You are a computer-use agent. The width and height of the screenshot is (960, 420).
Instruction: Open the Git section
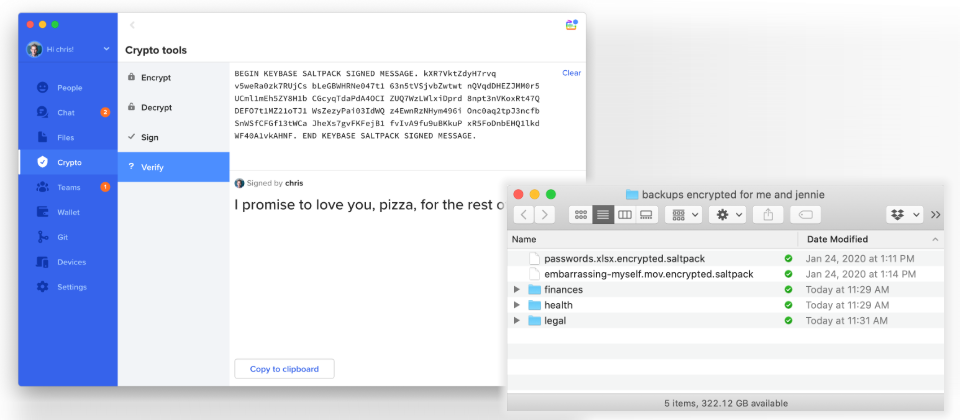tap(68, 237)
